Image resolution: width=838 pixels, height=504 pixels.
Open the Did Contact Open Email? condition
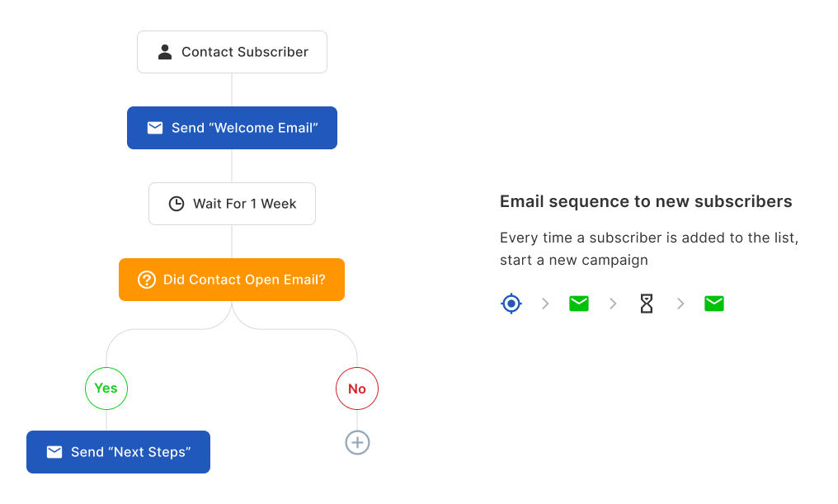pyautogui.click(x=232, y=280)
